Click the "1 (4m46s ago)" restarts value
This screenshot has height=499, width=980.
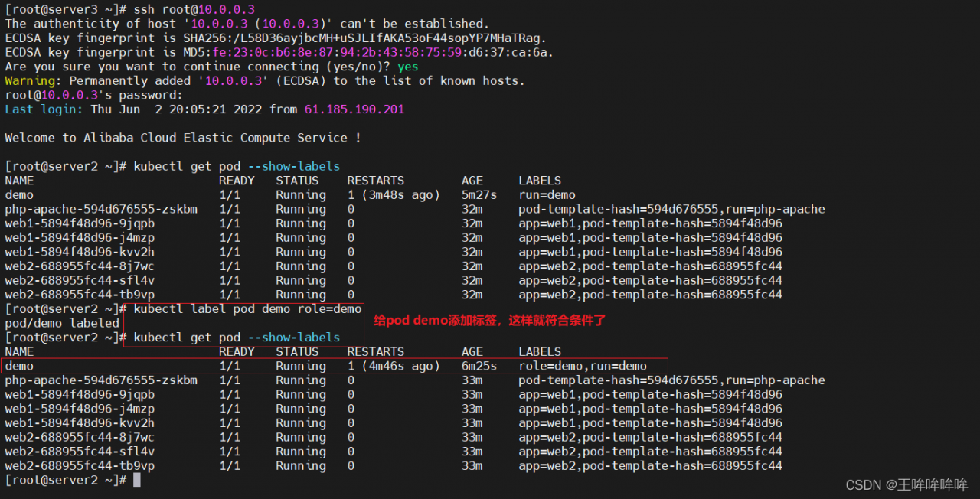coord(394,366)
